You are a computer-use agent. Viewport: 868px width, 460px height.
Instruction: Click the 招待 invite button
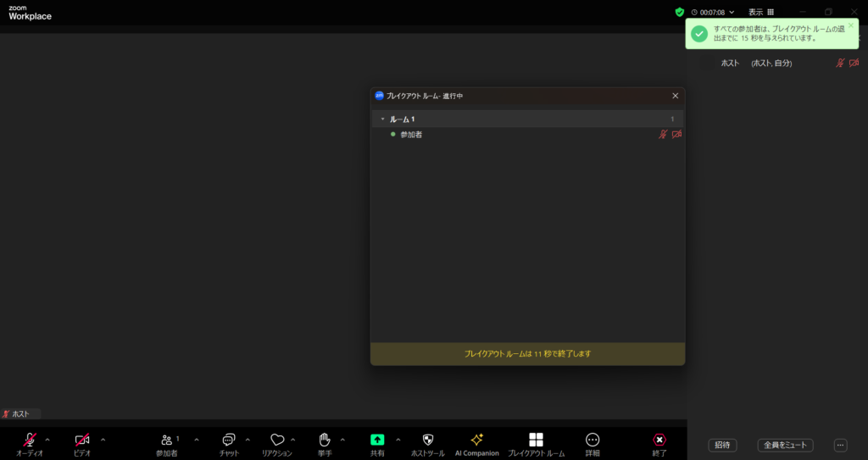click(722, 445)
